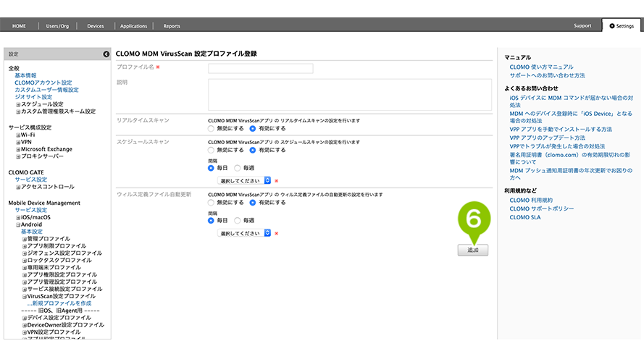The image size is (644, 362).
Task: Open CLOMOアカウント設定 link
Action: [43, 83]
